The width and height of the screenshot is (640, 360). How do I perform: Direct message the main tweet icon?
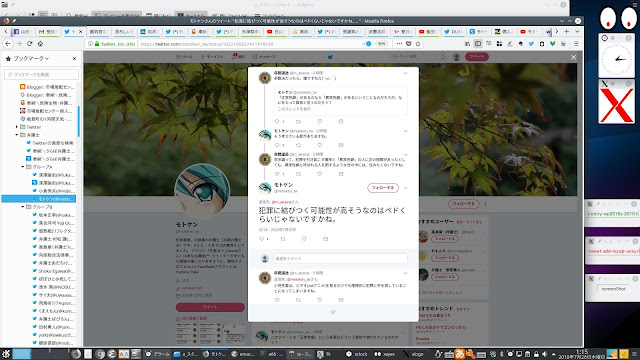point(325,239)
